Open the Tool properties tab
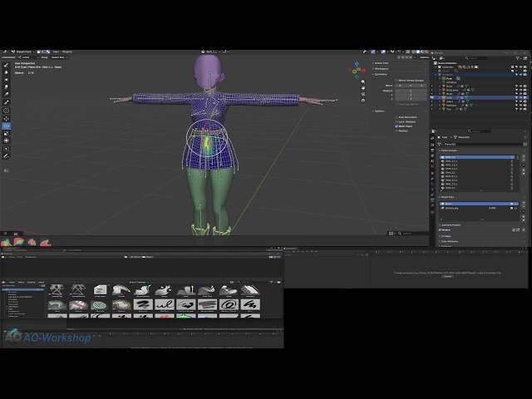The width and height of the screenshot is (532, 399). [432, 138]
